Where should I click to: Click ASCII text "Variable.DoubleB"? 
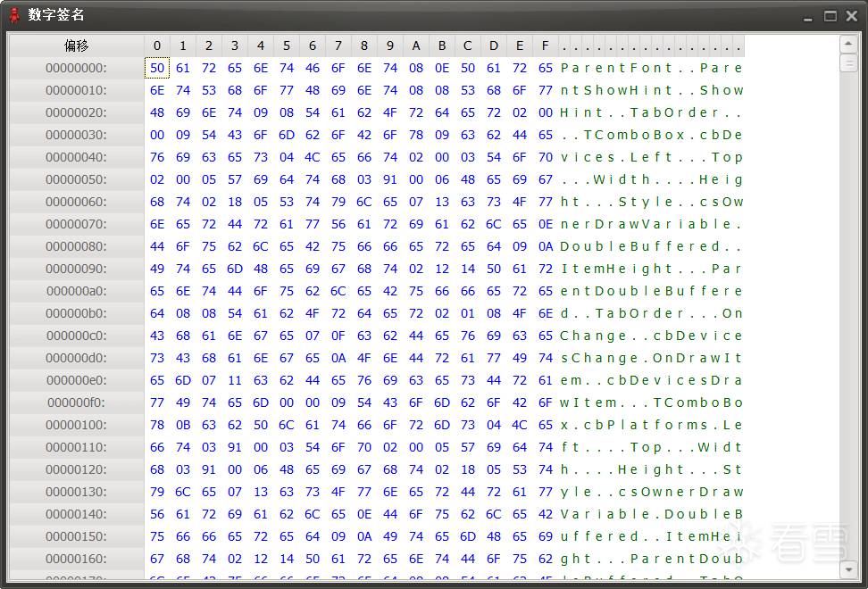[x=651, y=514]
